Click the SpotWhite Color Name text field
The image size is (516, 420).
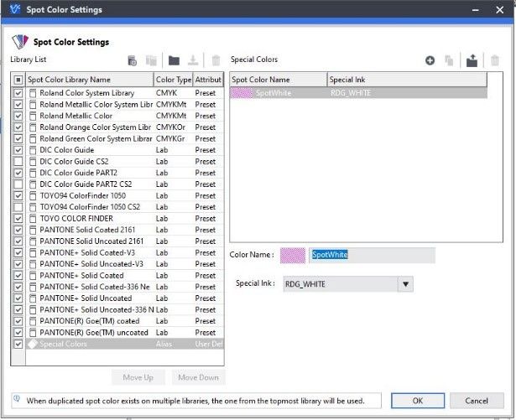point(372,255)
